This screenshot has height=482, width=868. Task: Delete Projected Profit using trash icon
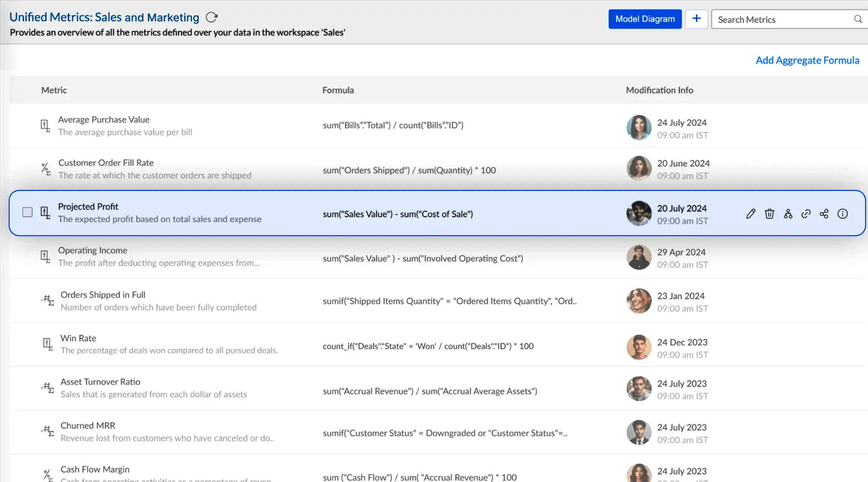(x=770, y=214)
